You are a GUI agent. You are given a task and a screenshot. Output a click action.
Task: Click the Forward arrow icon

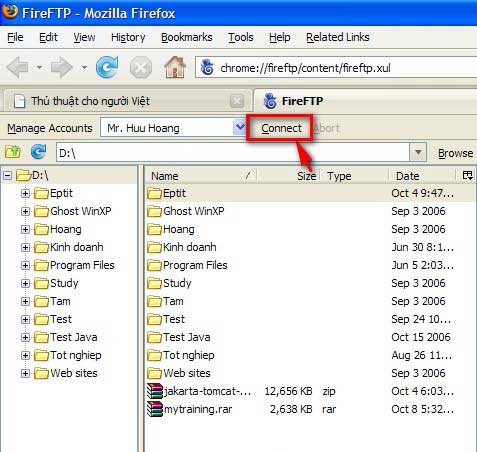coord(61,67)
